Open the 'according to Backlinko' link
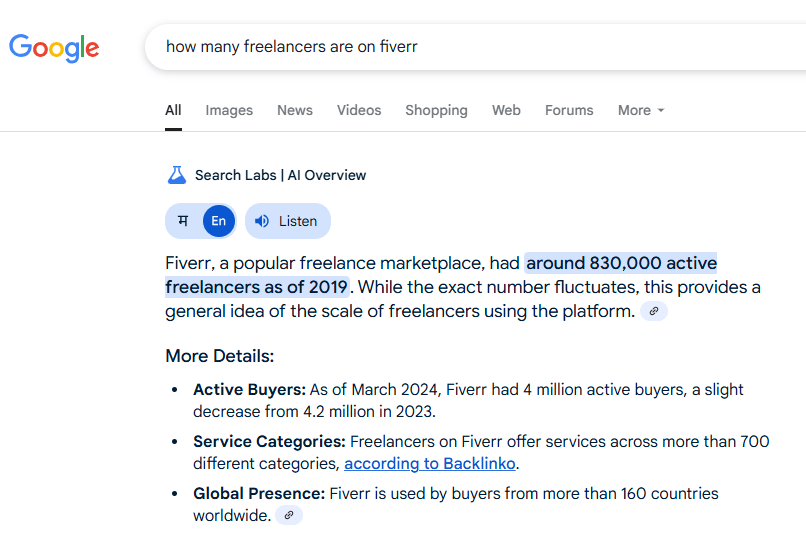 [x=430, y=464]
